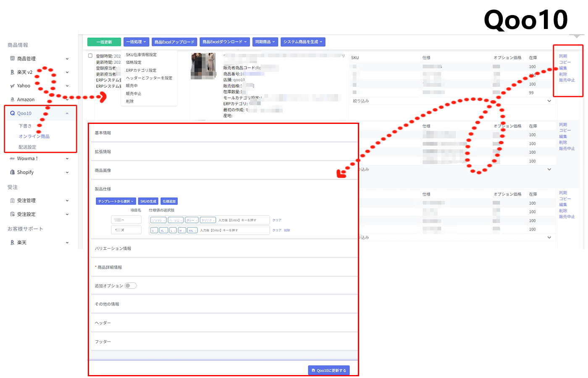Click the 商品管理 grid icon in sidebar

pyautogui.click(x=12, y=58)
